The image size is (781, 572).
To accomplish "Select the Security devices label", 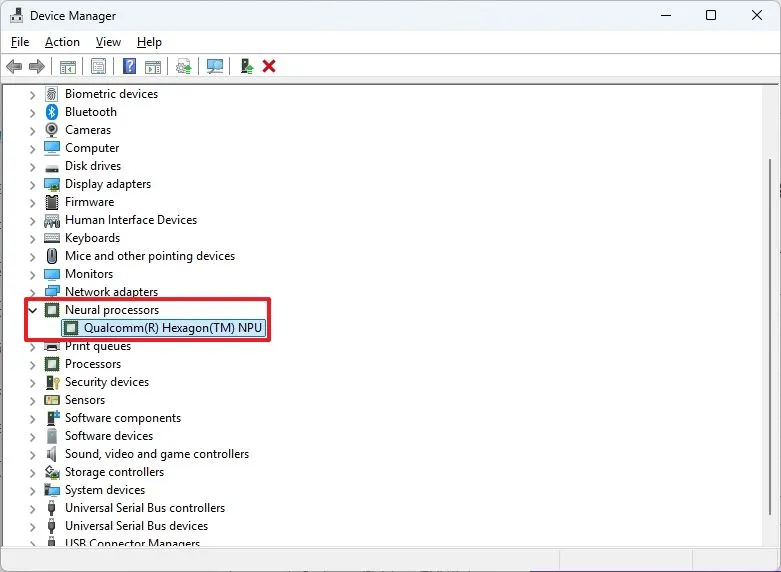I will pyautogui.click(x=107, y=382).
